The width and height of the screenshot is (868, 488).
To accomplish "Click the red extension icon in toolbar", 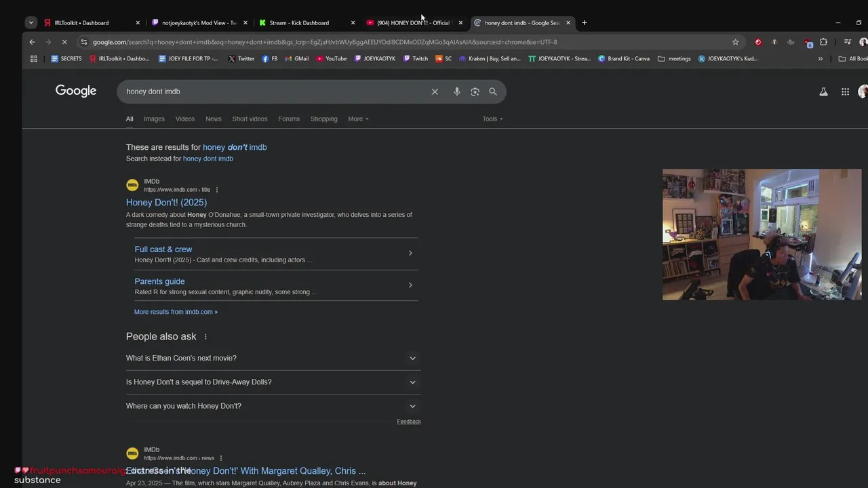I will pos(758,42).
